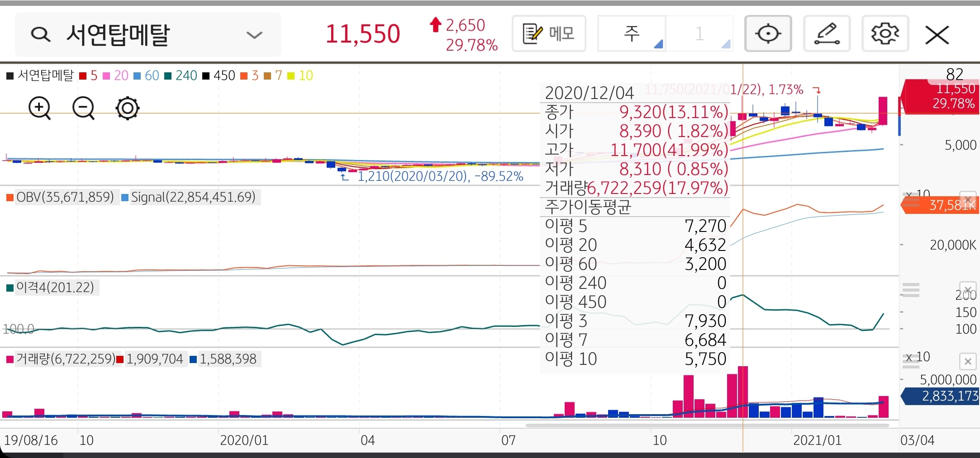The width and height of the screenshot is (980, 458).
Task: Click the OBV(35,671,859) indicator label
Action: 65,197
